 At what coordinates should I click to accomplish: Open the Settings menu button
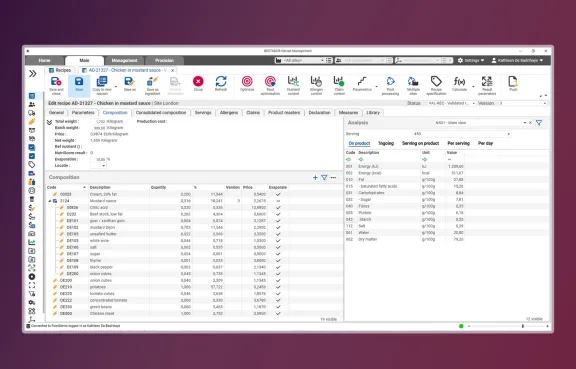[471, 60]
